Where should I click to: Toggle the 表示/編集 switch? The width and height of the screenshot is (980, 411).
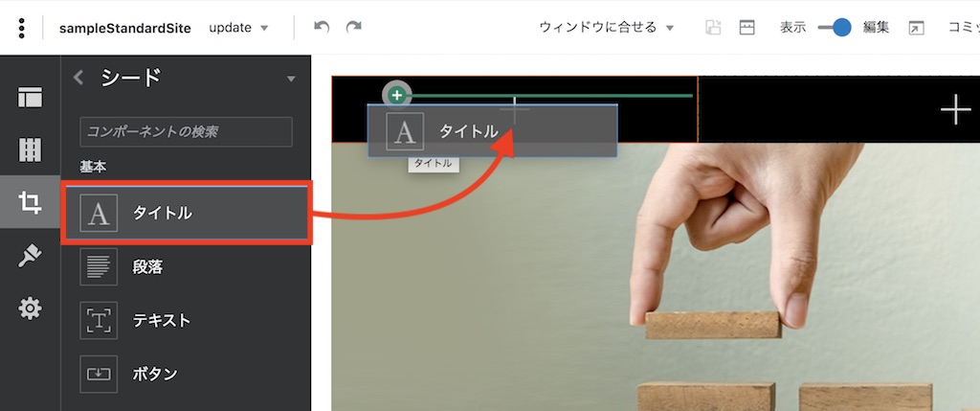pos(835,28)
